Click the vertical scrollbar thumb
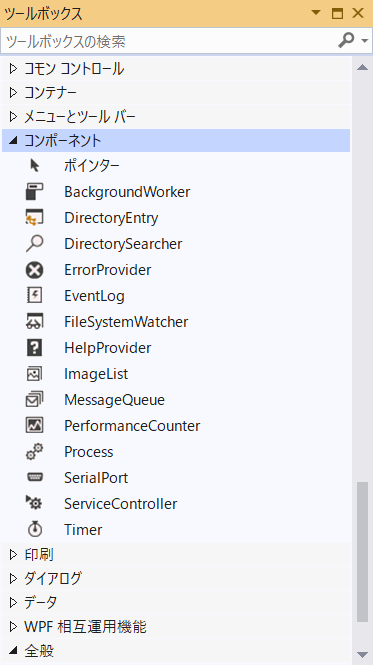The width and height of the screenshot is (373, 665). [362, 552]
